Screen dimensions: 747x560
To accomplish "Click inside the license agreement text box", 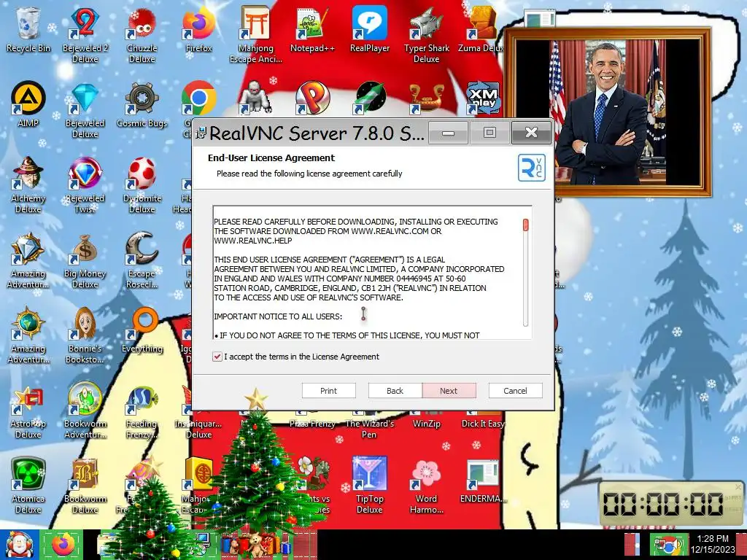I will [373, 273].
